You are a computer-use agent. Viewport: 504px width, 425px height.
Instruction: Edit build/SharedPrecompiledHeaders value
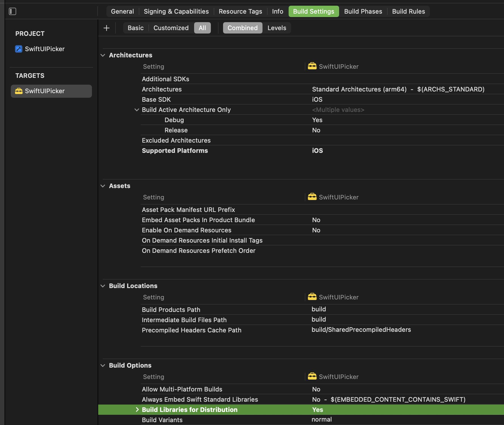click(x=361, y=330)
